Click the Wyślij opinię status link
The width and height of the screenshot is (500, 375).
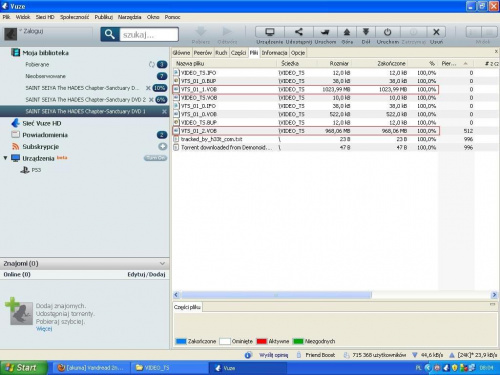pos(273,355)
